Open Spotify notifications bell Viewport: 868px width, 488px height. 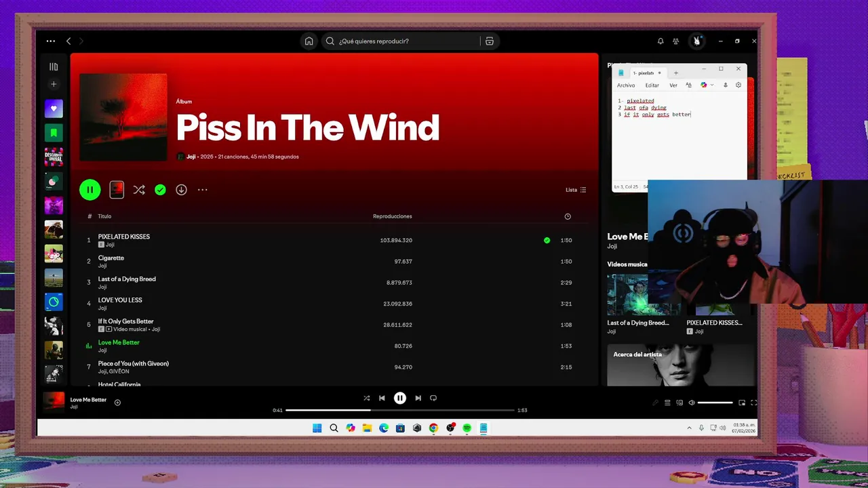(660, 41)
